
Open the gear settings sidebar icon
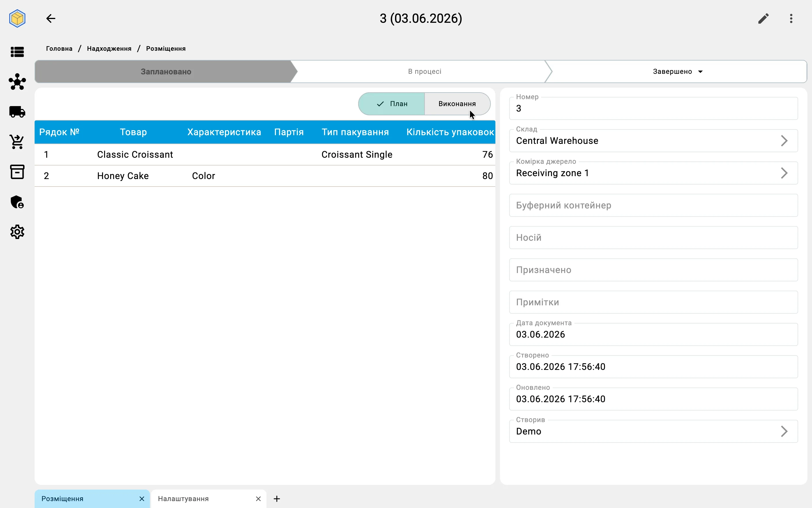pos(17,232)
